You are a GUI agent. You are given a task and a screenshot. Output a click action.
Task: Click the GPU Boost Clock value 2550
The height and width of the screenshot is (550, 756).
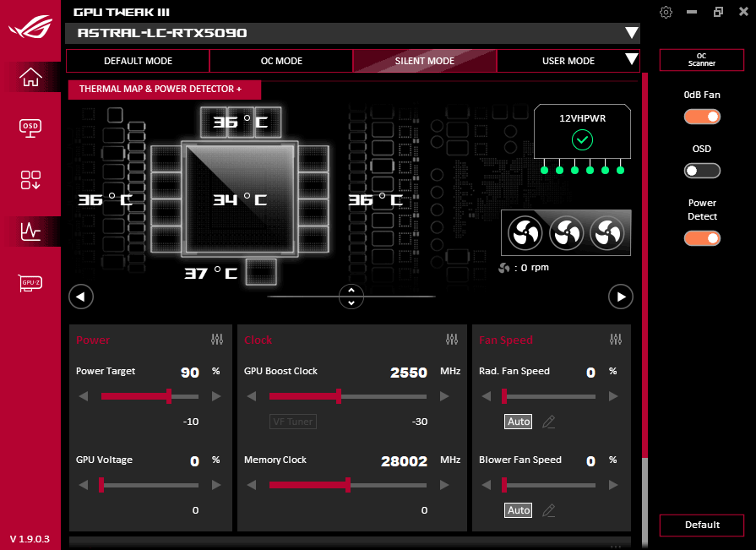click(x=408, y=372)
